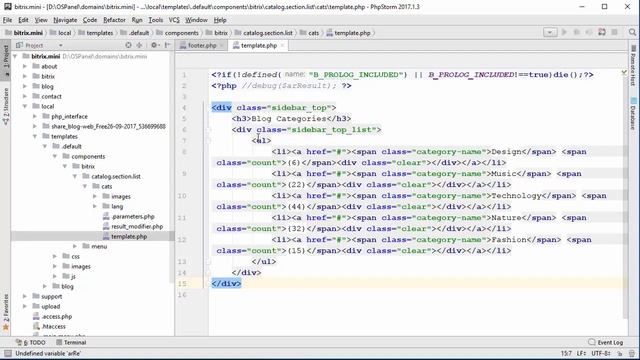640x360 pixels.
Task: Toggle the Favorites side tool window
Action: (x=5, y=313)
